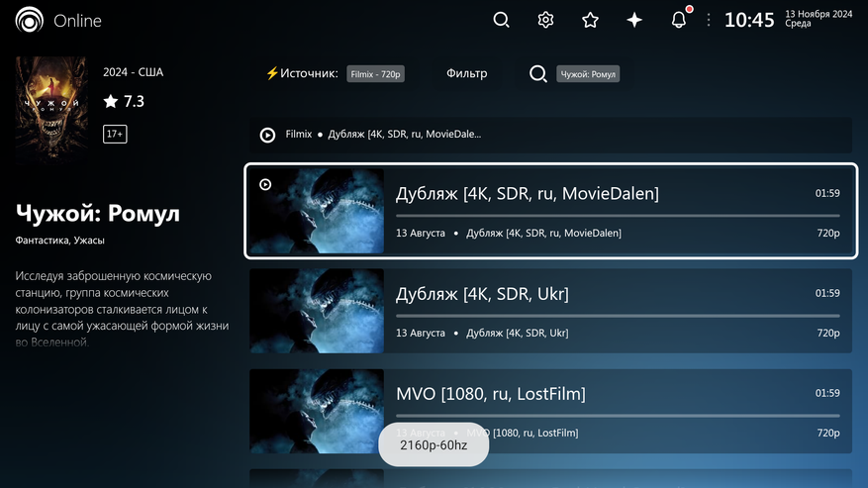Viewport: 868px width, 488px height.
Task: Click the Чужой: Ромул movie poster
Action: 51,109
